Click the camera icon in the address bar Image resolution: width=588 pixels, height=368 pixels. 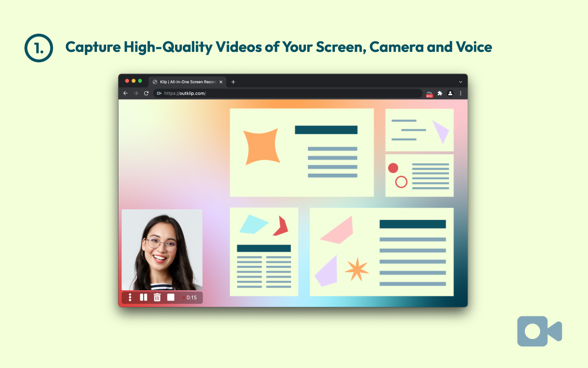tap(158, 93)
